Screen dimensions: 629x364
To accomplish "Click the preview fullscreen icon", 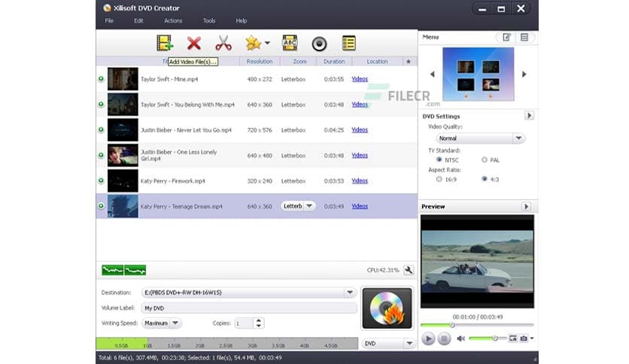I will [512, 338].
